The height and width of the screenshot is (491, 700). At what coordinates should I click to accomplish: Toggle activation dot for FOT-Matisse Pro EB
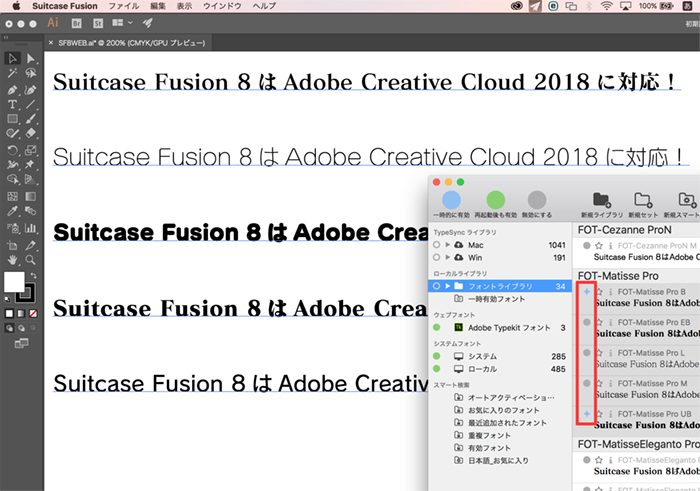coord(587,322)
